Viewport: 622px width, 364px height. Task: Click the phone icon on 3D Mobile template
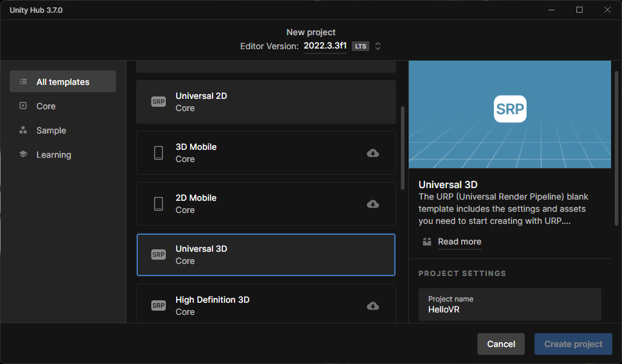click(x=159, y=152)
